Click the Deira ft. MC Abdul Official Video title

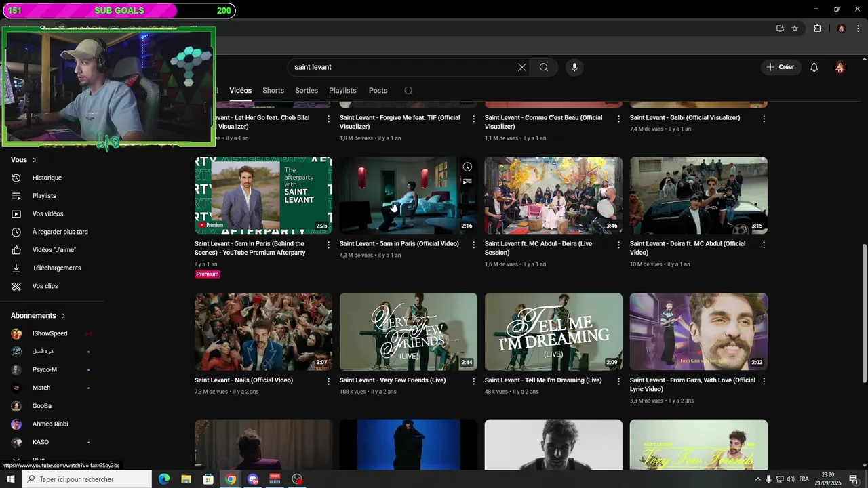[688, 248]
